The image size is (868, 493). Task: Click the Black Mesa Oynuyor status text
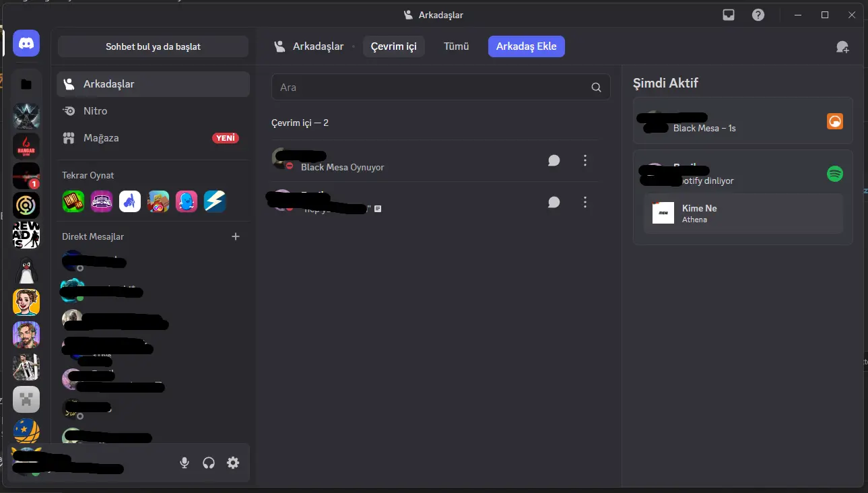[343, 167]
